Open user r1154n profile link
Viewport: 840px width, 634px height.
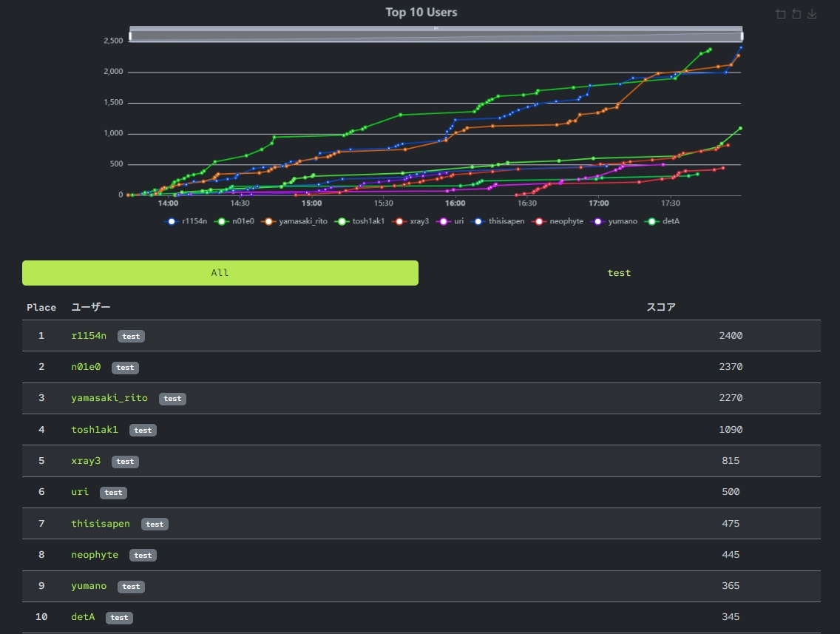pos(89,335)
